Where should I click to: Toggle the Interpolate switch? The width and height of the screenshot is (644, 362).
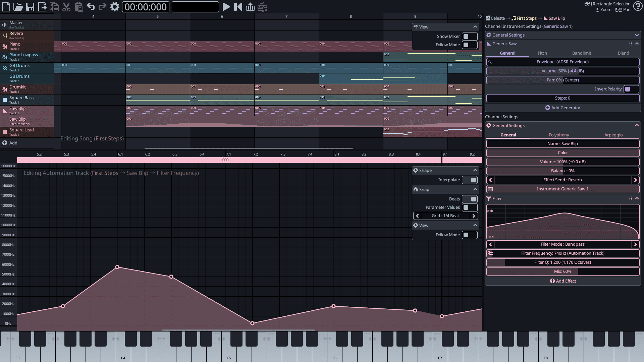[469, 180]
